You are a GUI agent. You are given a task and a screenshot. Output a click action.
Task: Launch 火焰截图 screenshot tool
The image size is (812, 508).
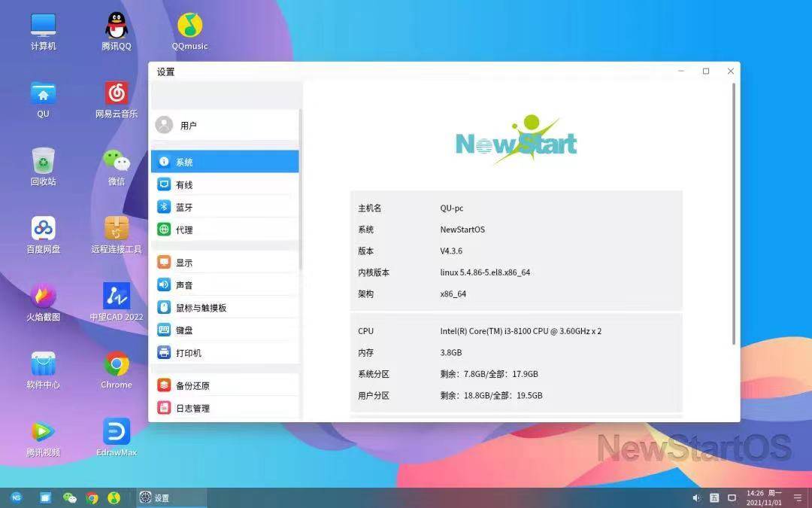tap(43, 303)
